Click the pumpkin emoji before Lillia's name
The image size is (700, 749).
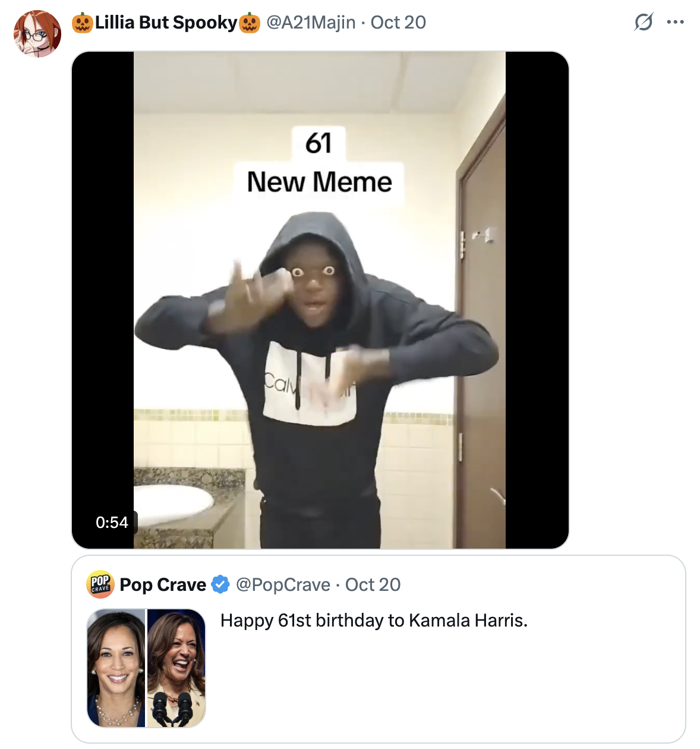[x=83, y=23]
